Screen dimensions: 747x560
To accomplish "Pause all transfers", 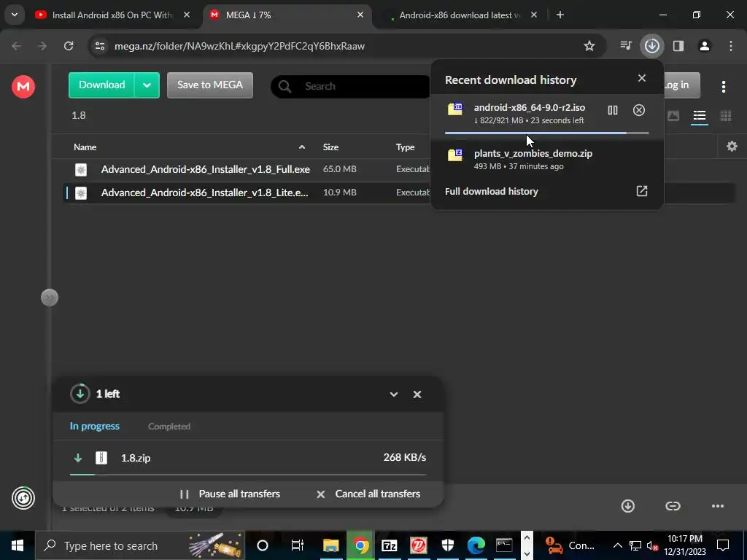I will 230,494.
